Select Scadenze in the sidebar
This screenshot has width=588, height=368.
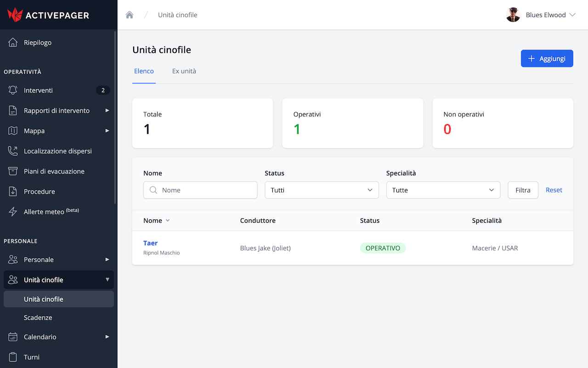pyautogui.click(x=38, y=317)
